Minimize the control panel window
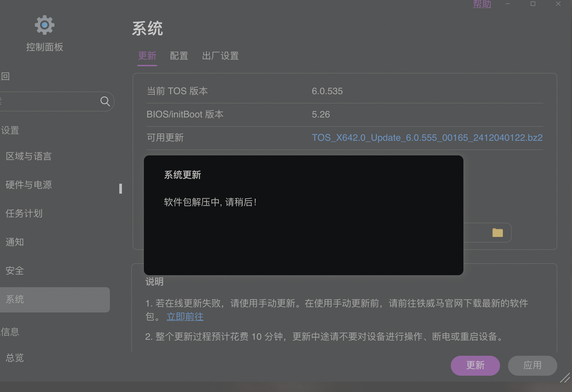Image resolution: width=572 pixels, height=392 pixels. coord(507,3)
